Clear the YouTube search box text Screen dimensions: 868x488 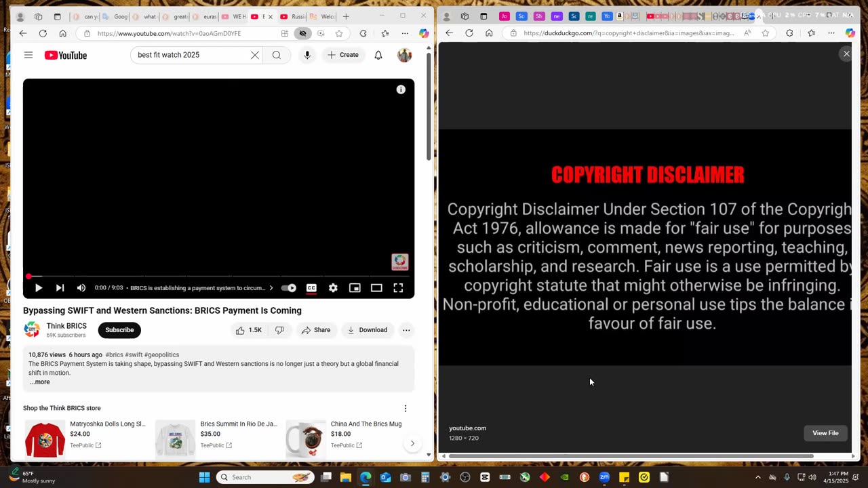[255, 55]
